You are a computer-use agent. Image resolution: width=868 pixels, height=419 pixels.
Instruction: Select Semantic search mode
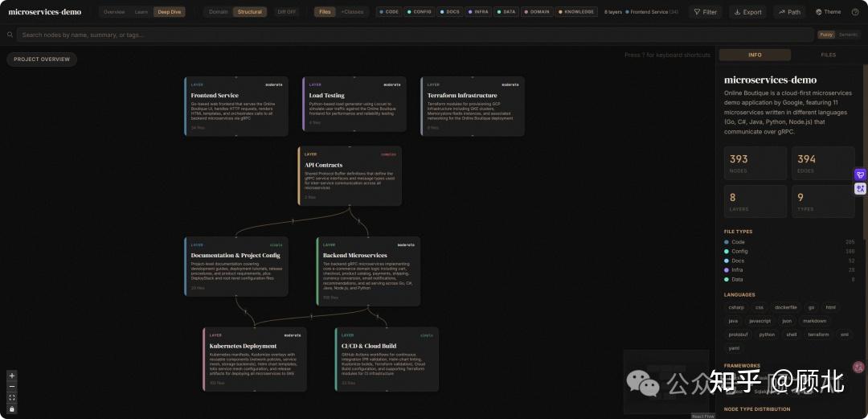click(848, 35)
